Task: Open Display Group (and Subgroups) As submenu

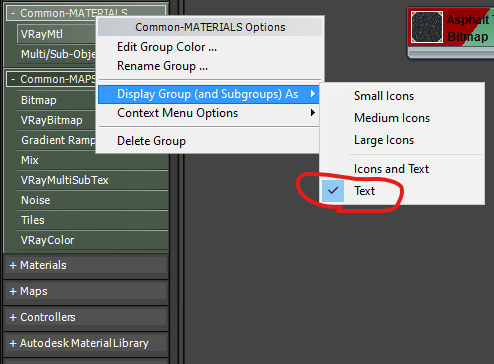Action: coord(208,94)
